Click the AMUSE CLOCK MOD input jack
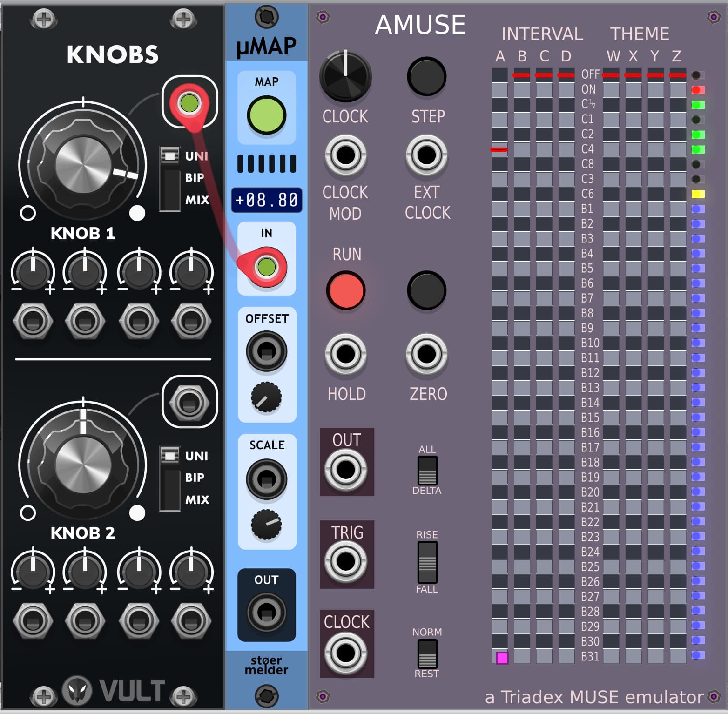This screenshot has width=728, height=714. point(345,155)
